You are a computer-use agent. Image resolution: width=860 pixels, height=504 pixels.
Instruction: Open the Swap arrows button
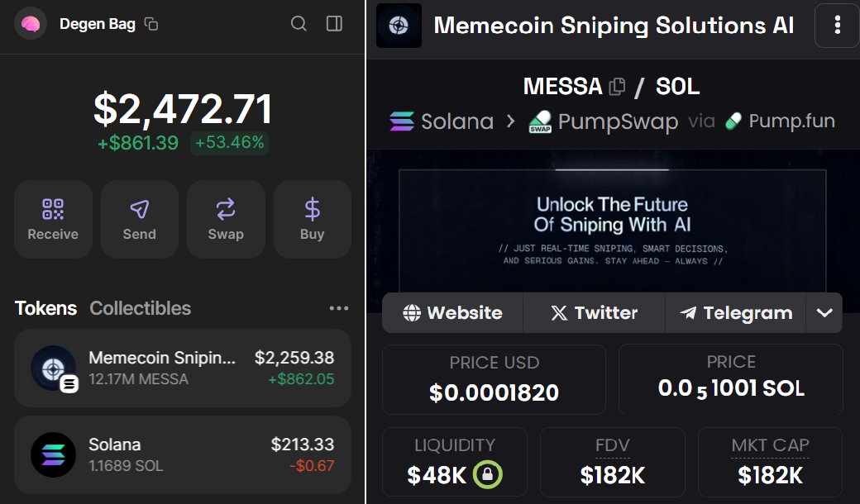coord(226,219)
